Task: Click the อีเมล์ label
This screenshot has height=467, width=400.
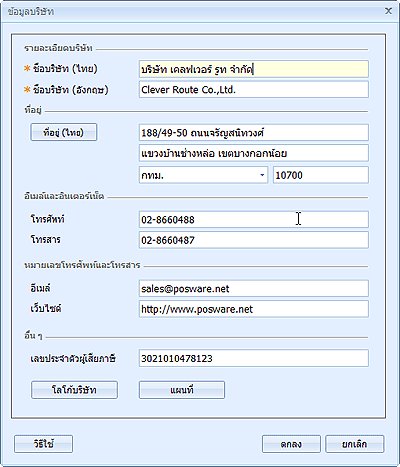Action: pyautogui.click(x=40, y=288)
